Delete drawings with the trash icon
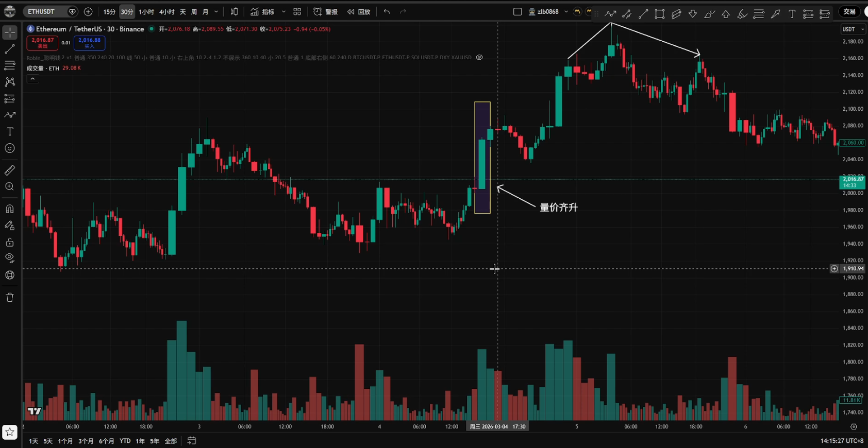This screenshot has width=868, height=448. (x=10, y=297)
